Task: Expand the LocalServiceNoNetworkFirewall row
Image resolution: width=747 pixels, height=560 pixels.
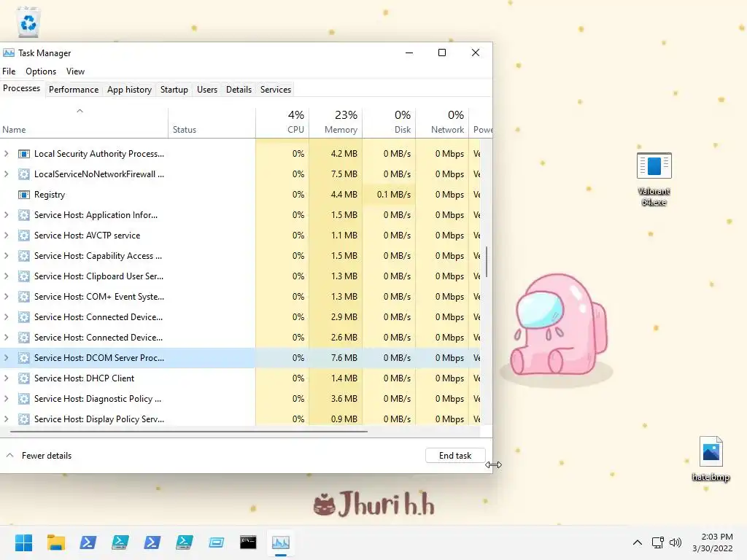Action: [6, 174]
